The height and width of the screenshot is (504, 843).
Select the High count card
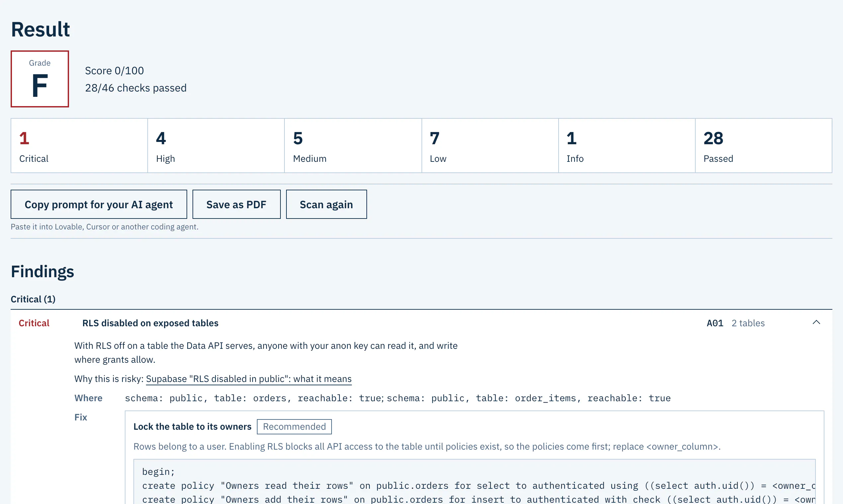click(x=216, y=146)
